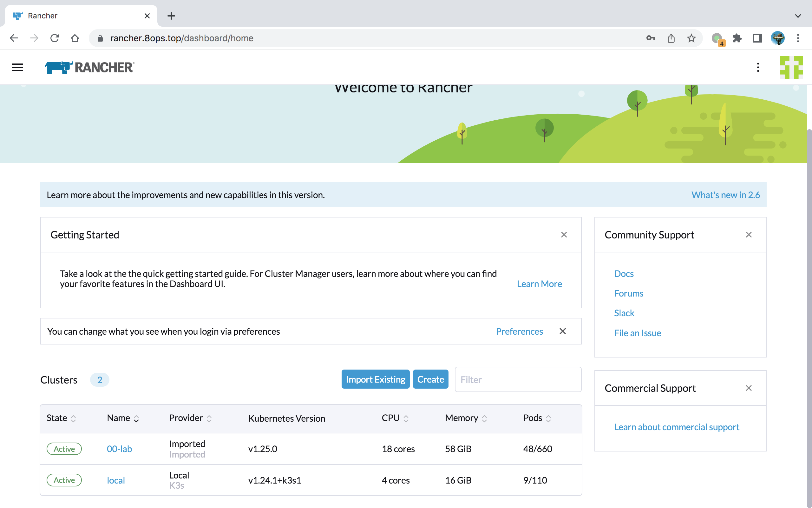Open What's new in 2.6 link

click(725, 195)
